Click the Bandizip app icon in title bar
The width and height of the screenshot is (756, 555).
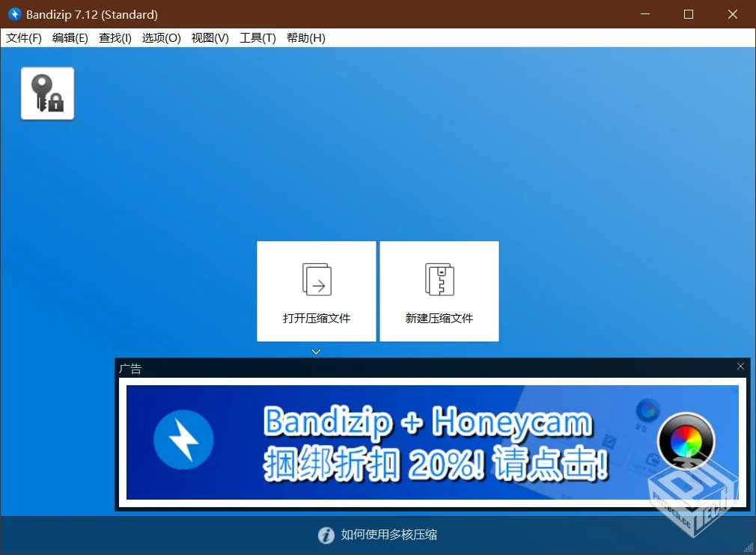pos(14,14)
